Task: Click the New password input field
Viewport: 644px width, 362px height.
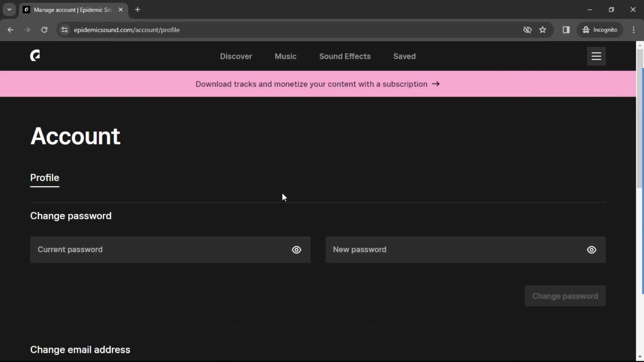Action: [x=466, y=249]
